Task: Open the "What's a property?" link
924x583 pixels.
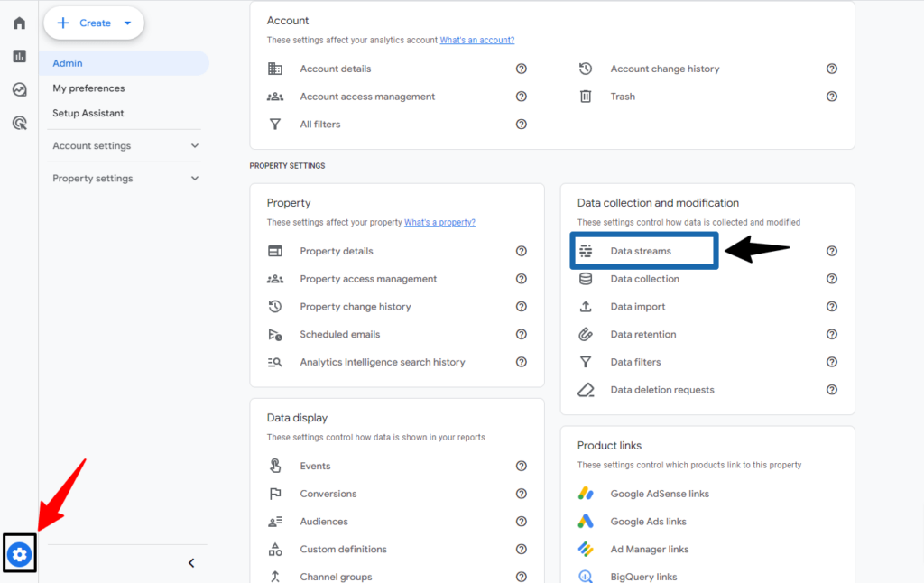Action: [x=439, y=223]
